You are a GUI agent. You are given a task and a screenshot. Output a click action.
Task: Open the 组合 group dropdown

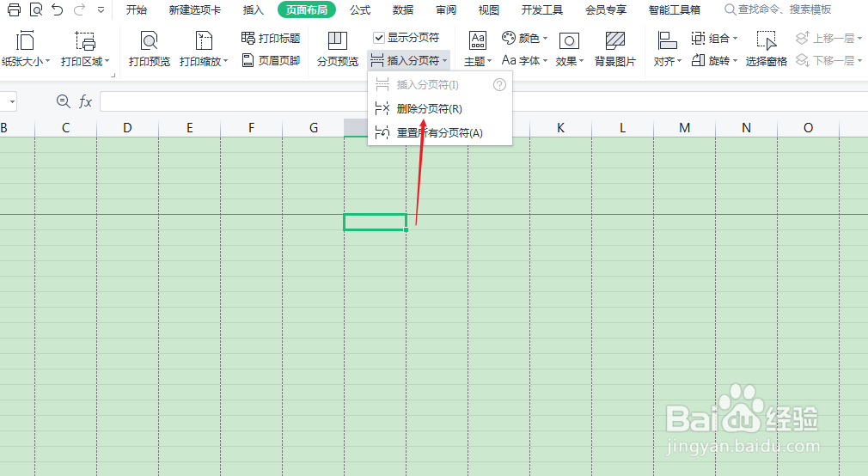[x=715, y=38]
